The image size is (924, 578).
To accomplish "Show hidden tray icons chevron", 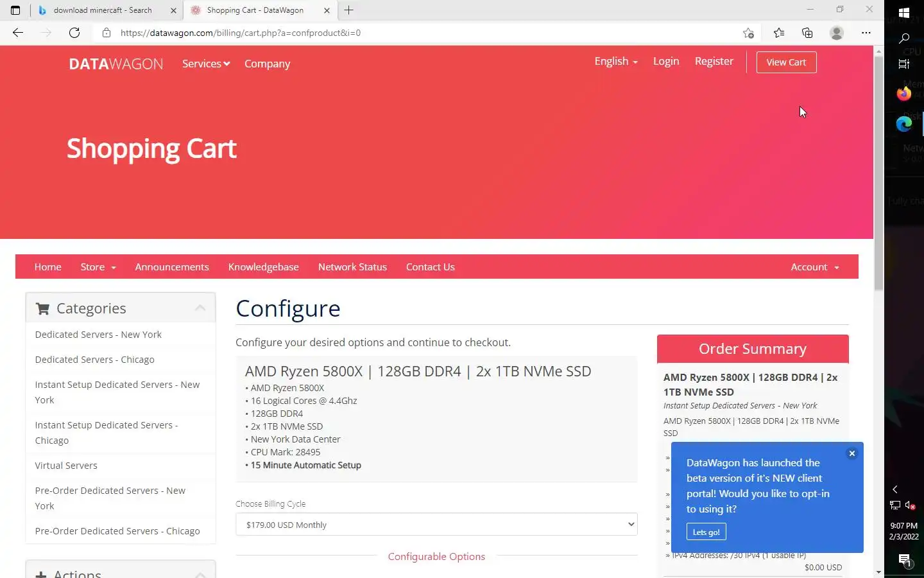I will coord(895,489).
